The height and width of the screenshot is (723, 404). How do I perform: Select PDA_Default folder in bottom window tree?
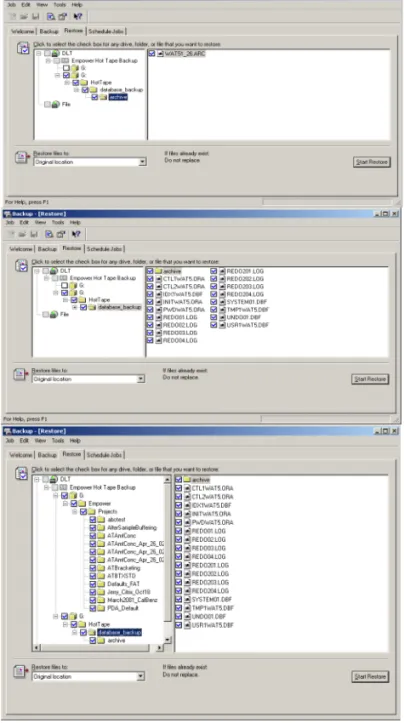pos(123,608)
